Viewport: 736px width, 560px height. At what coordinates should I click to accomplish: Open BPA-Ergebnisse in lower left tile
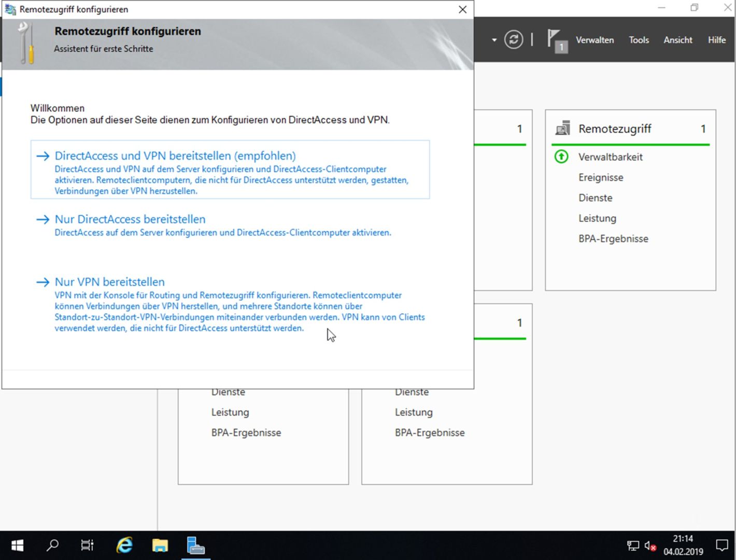tap(246, 433)
